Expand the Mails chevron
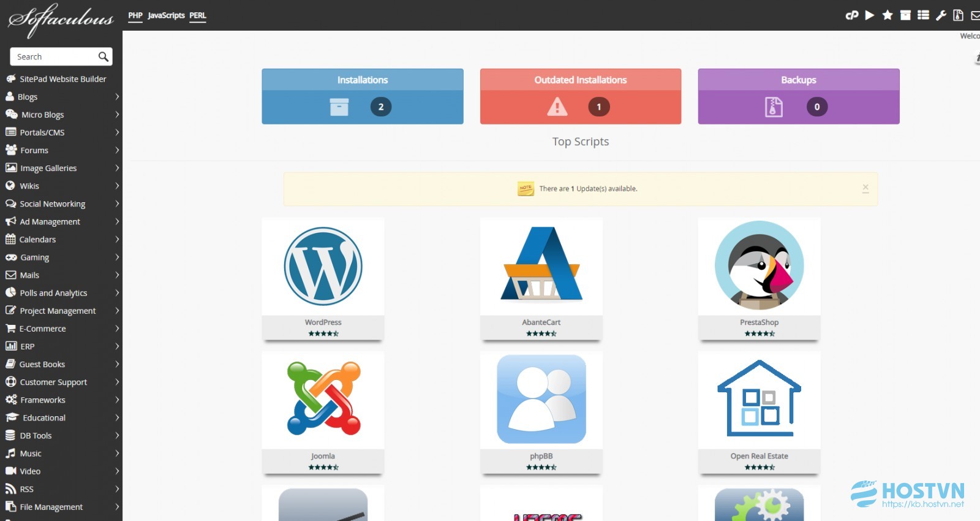 (x=116, y=275)
